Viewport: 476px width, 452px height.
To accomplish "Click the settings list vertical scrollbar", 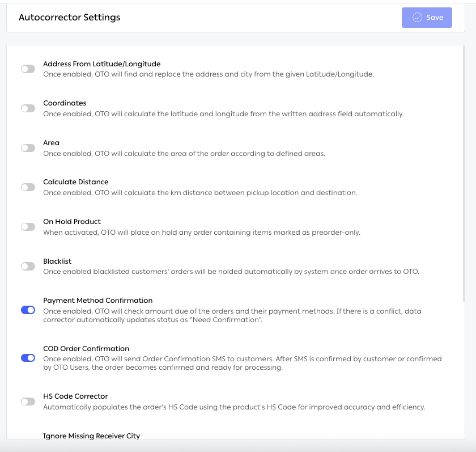I will point(464,174).
